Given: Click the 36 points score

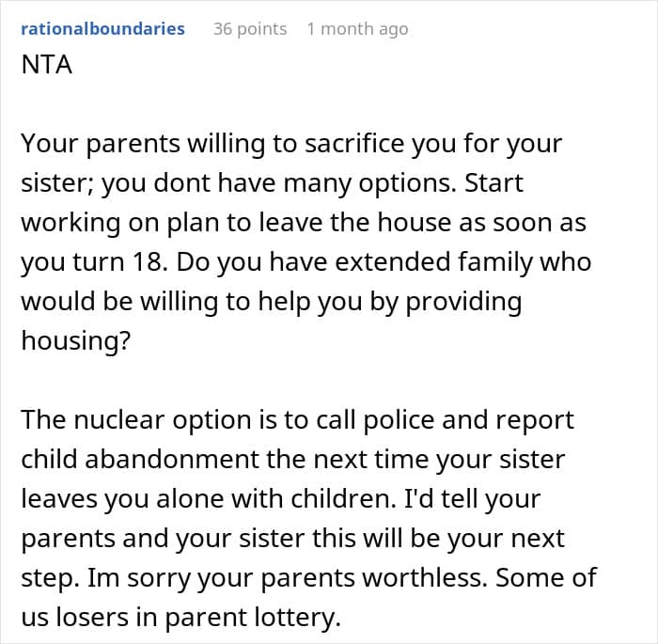Looking at the screenshot, I should click(249, 28).
